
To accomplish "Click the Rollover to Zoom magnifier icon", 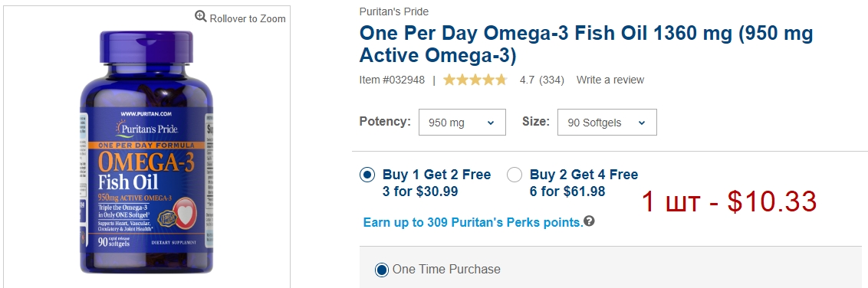I will 201,17.
